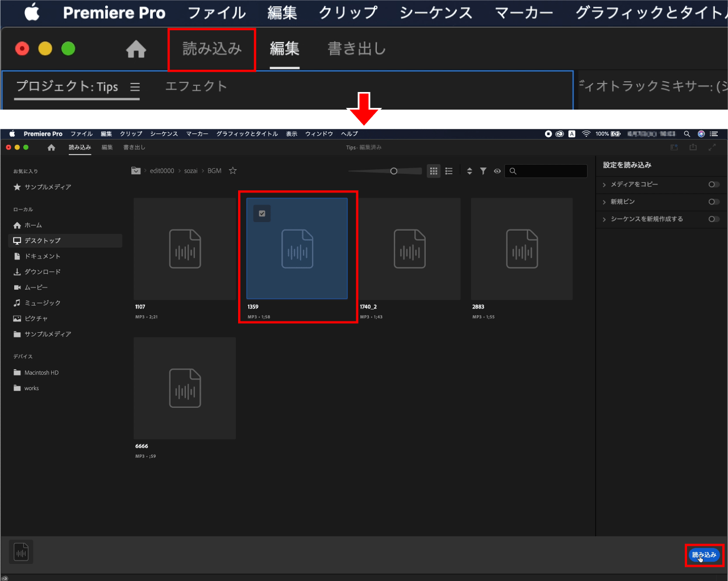Select the 6666 audio thumbnail
The height and width of the screenshot is (581, 728).
click(x=185, y=388)
